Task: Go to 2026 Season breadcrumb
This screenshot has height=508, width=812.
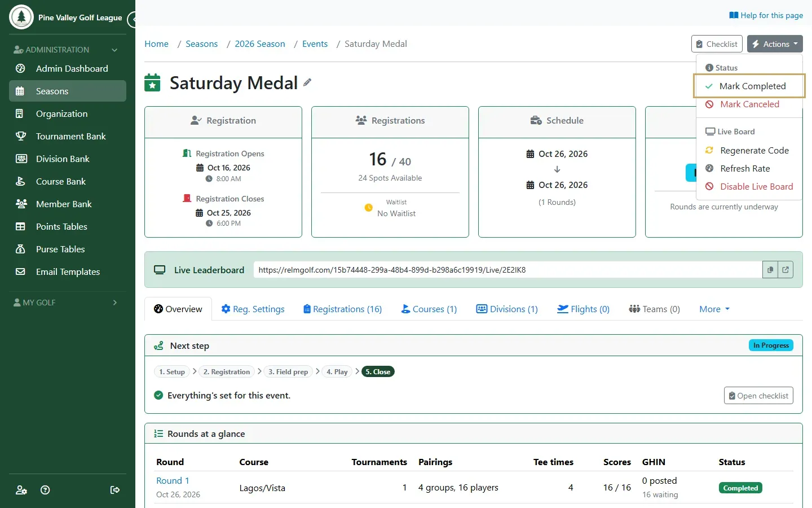Action: (x=260, y=44)
